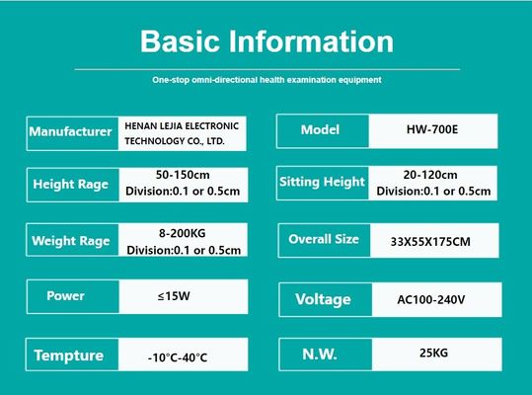532x395 pixels.
Task: Select the 'Model' label cell
Action: (323, 131)
